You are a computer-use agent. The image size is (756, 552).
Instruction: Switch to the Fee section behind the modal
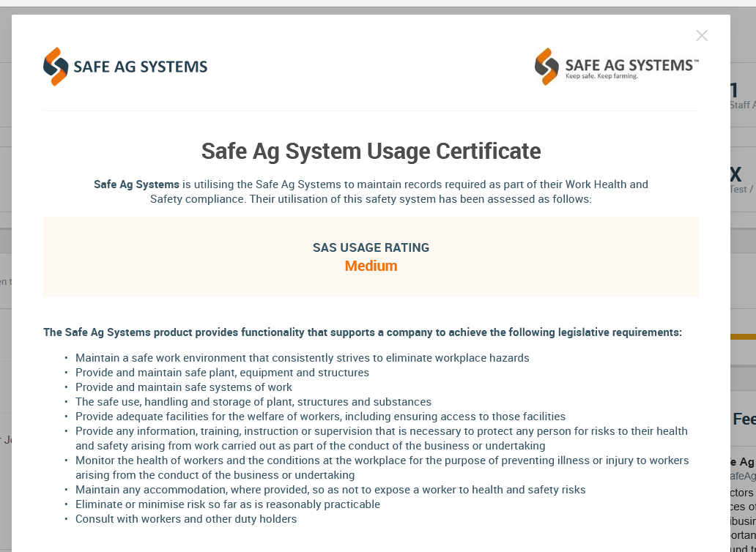pyautogui.click(x=746, y=419)
